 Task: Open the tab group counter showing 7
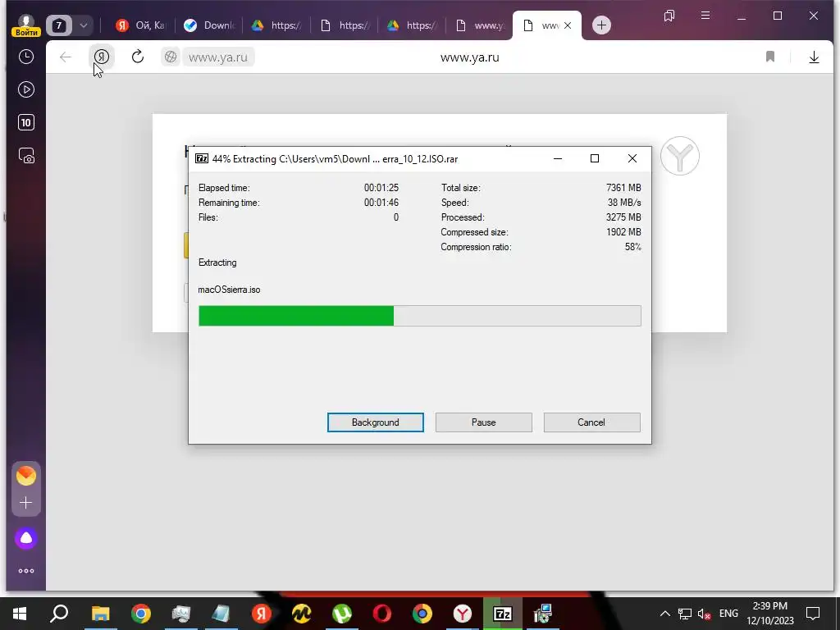click(x=59, y=25)
